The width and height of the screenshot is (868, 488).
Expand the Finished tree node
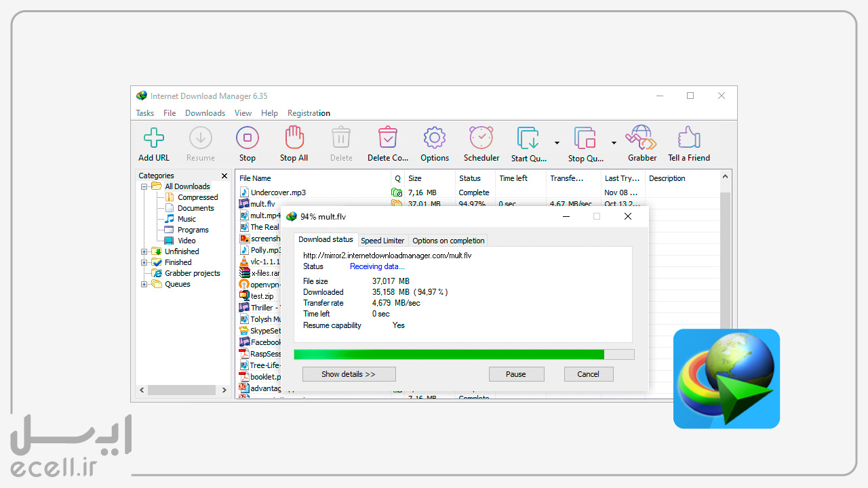click(144, 262)
